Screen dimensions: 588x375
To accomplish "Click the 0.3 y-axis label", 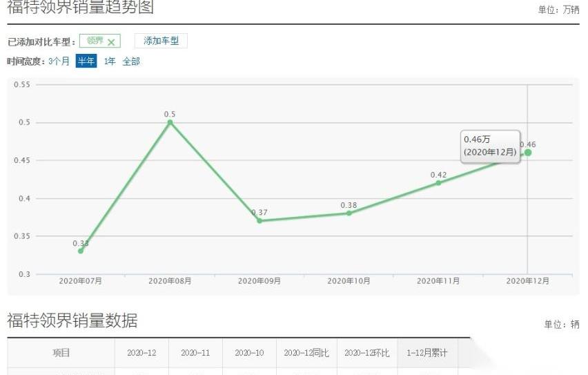I will (24, 274).
